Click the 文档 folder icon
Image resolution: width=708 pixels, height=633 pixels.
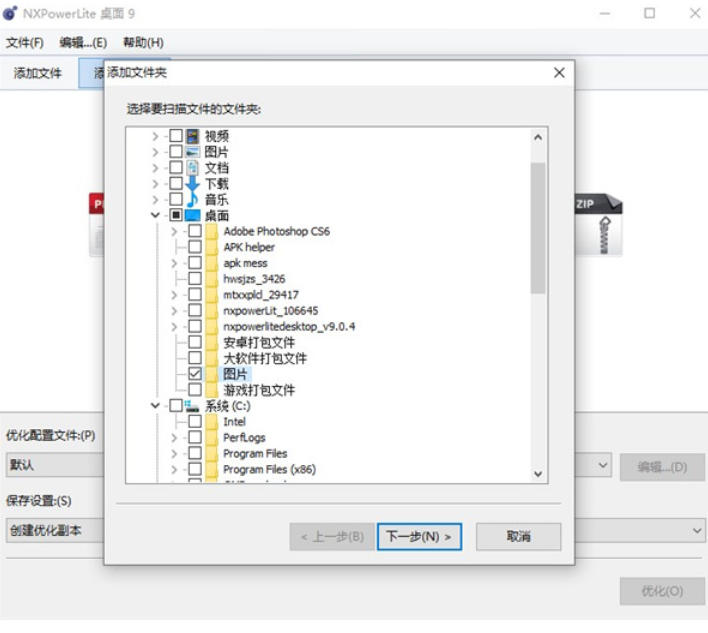click(x=193, y=168)
